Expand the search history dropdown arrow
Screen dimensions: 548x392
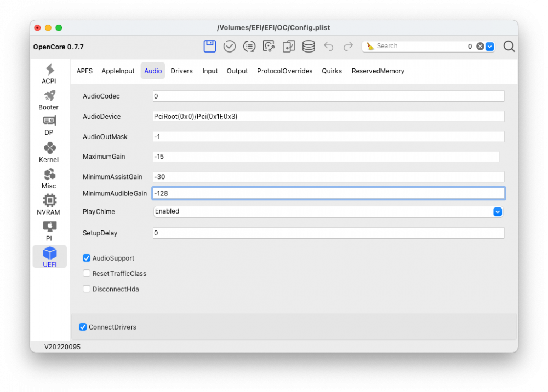click(490, 46)
